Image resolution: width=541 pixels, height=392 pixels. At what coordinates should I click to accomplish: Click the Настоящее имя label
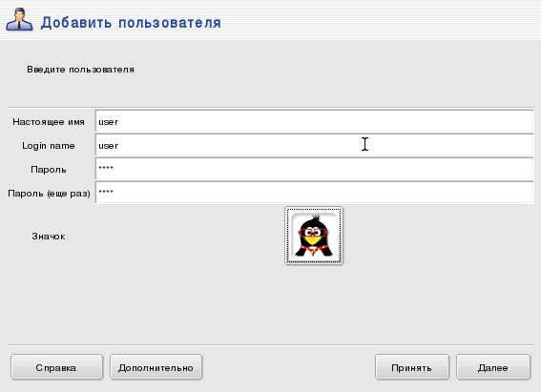coord(49,122)
